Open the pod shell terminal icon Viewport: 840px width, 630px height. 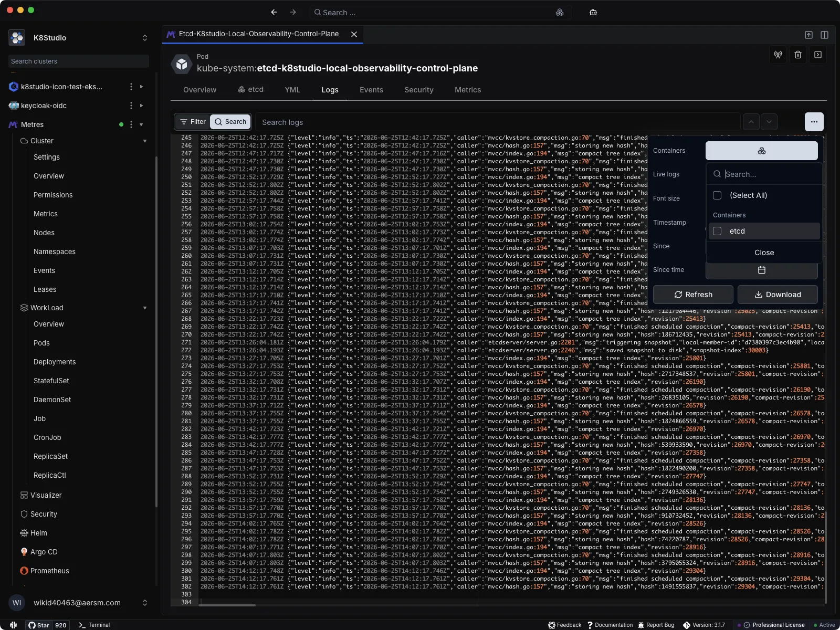tap(818, 55)
